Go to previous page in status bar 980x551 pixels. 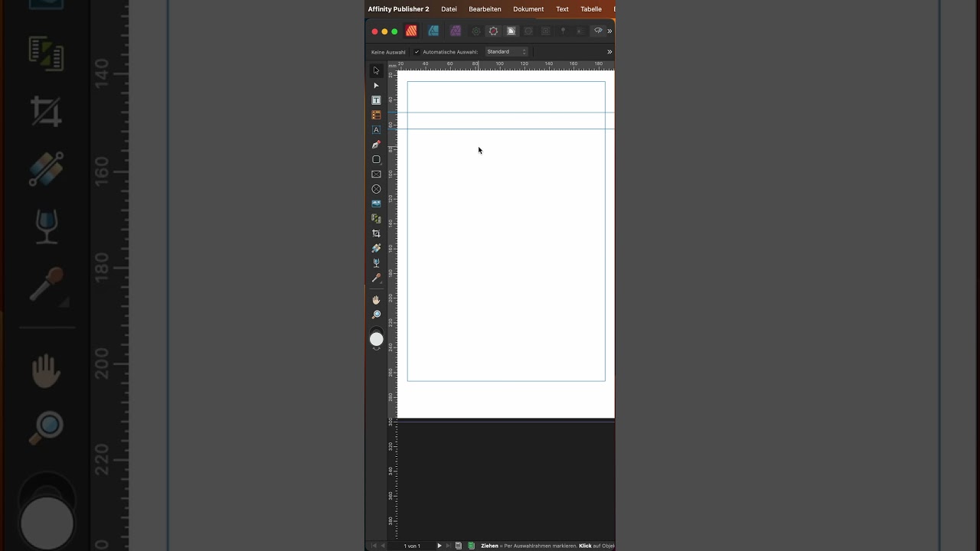click(x=383, y=546)
